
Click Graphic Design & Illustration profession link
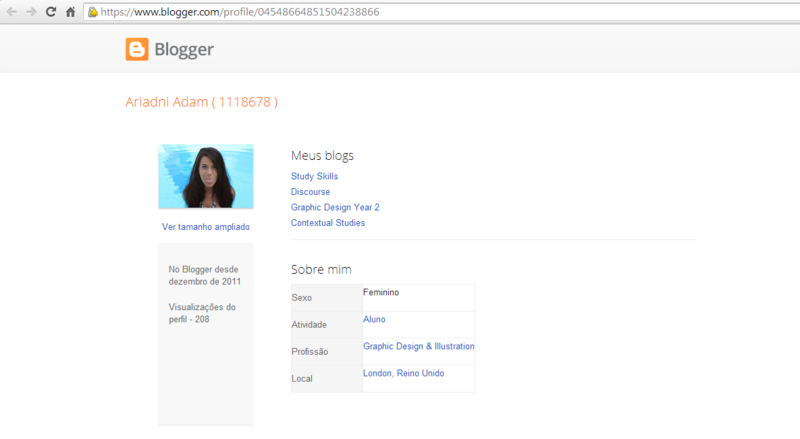[418, 346]
